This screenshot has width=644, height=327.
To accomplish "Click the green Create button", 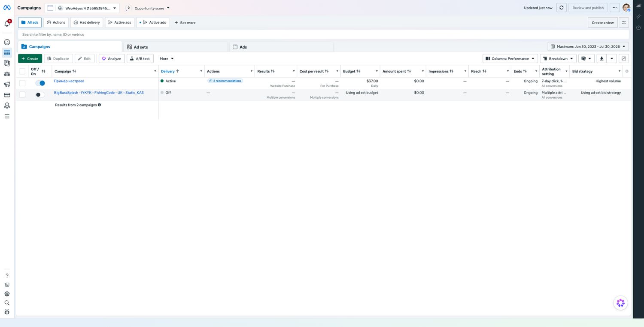I will click(30, 58).
